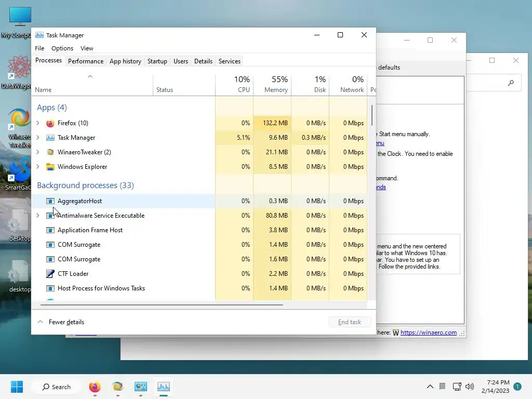Viewport: 532px width, 399px height.
Task: Click the 132.2 MB Firefox memory cell
Action: (x=272, y=123)
